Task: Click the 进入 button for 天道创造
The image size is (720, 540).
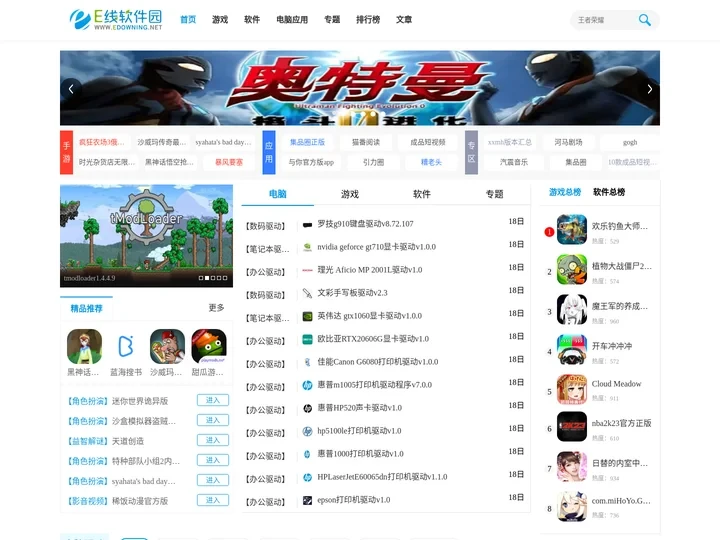Action: [x=213, y=440]
